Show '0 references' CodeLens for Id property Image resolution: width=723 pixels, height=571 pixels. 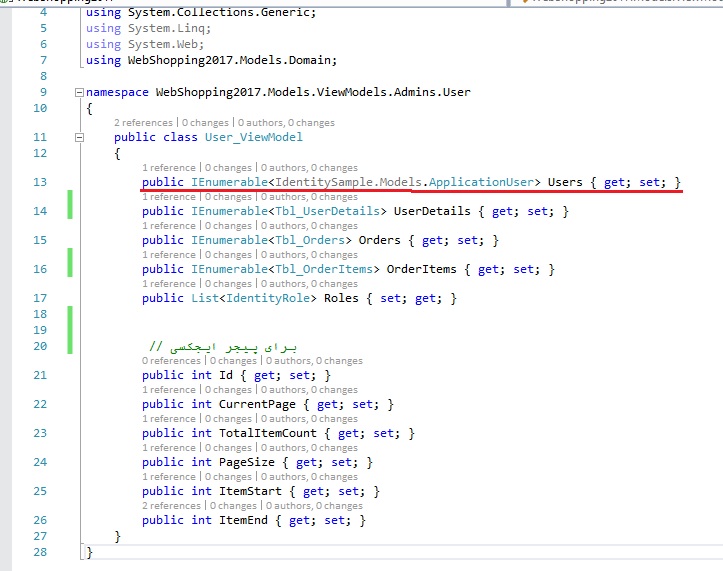tap(172, 361)
